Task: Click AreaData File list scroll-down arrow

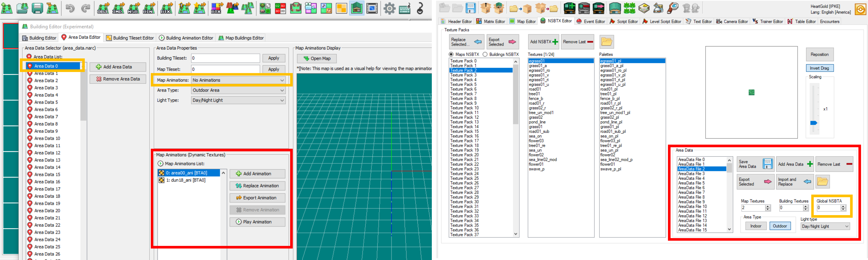Action: (729, 229)
